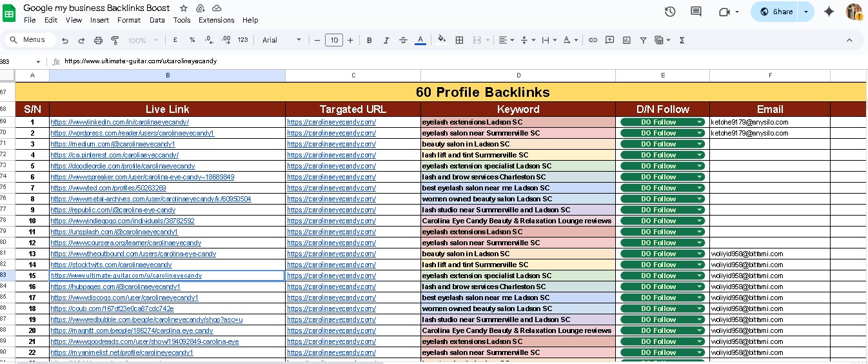Expand the Name box dropdown arrow

click(39, 62)
